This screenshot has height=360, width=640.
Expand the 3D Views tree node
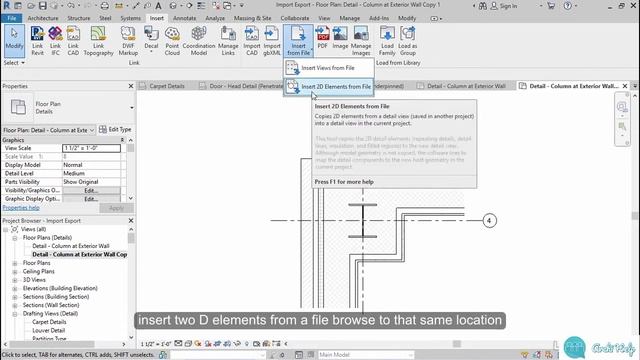point(15,280)
